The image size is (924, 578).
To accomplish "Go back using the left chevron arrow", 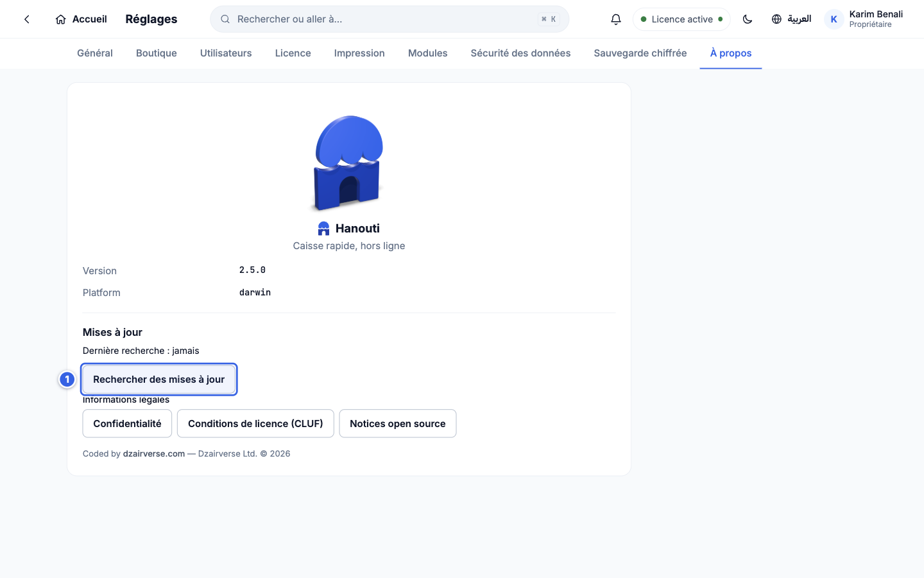I will (27, 19).
